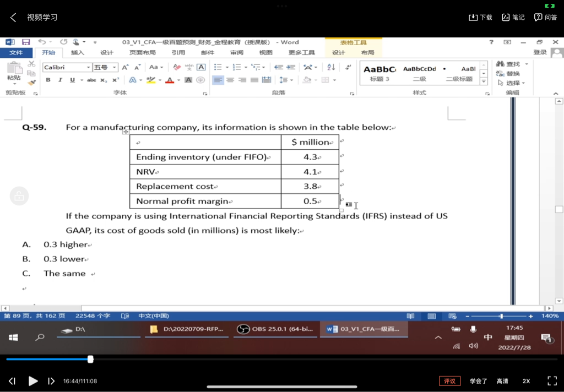Toggle 高清 video quality option

tap(502, 381)
